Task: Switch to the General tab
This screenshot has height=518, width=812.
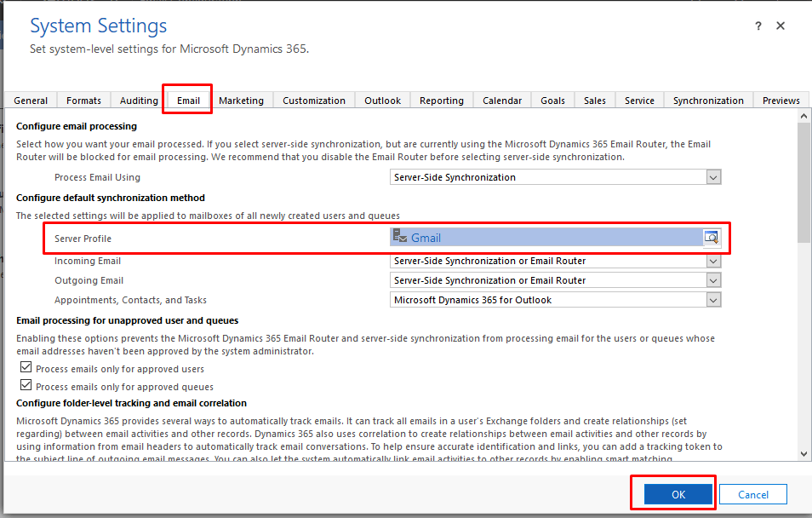Action: click(x=31, y=101)
